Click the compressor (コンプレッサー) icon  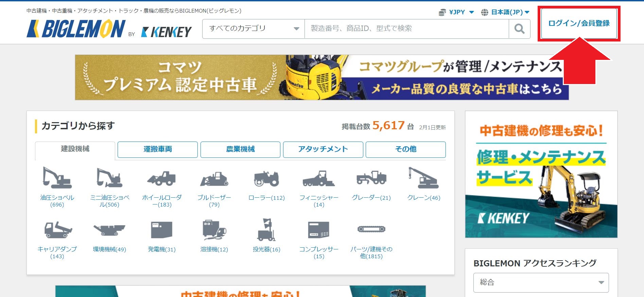click(x=319, y=230)
